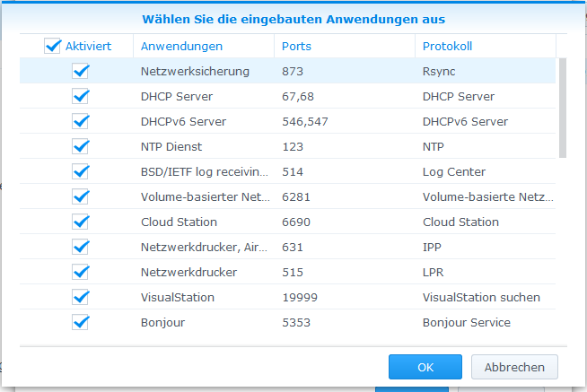
Task: Click the Protokoll column header
Action: pos(447,46)
